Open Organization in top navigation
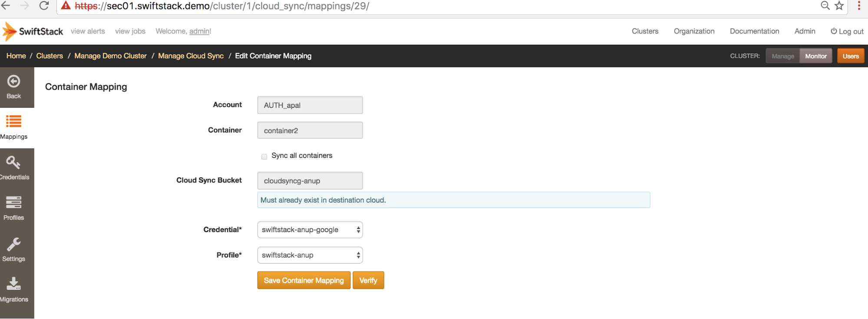Viewport: 868px width, 319px height. pyautogui.click(x=694, y=31)
